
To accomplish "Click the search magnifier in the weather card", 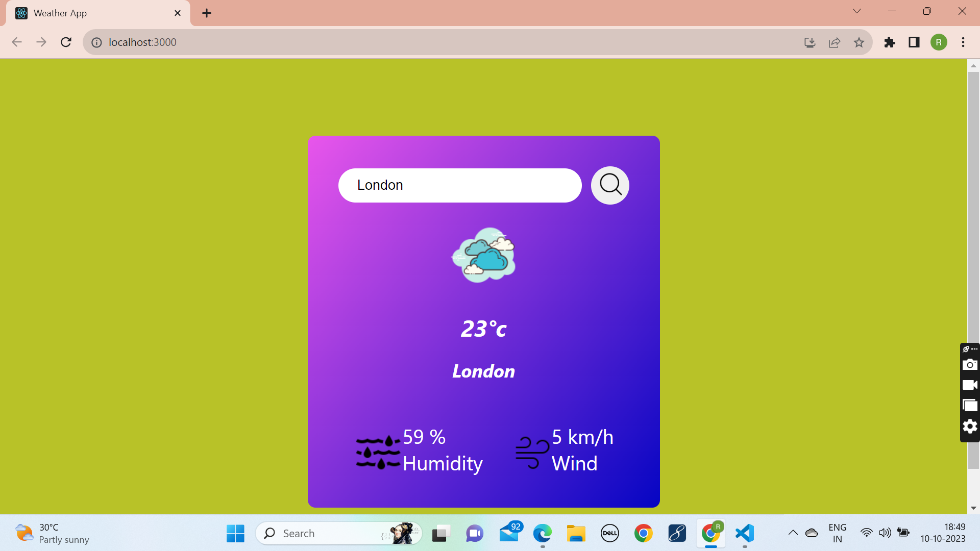I will click(609, 185).
